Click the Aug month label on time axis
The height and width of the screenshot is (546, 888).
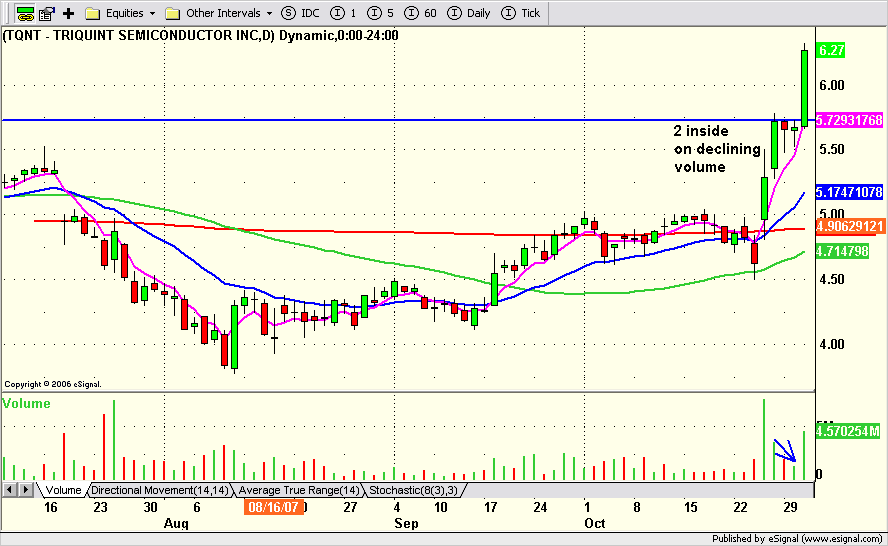point(176,523)
